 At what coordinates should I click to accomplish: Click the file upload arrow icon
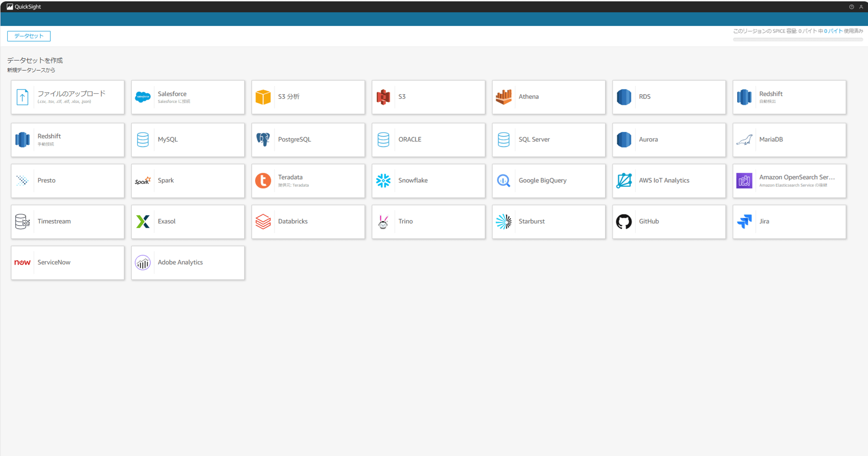coord(23,97)
